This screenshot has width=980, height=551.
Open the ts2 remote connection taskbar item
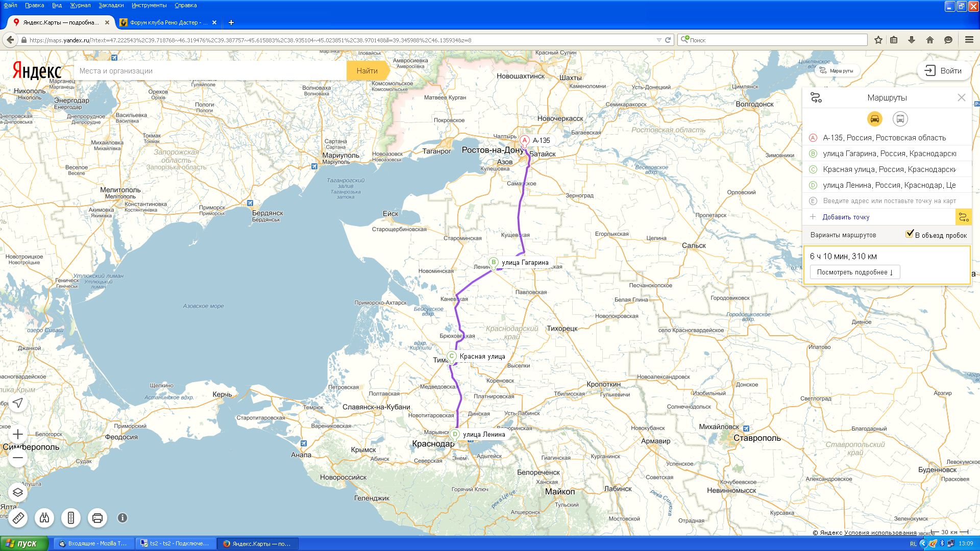click(x=176, y=543)
